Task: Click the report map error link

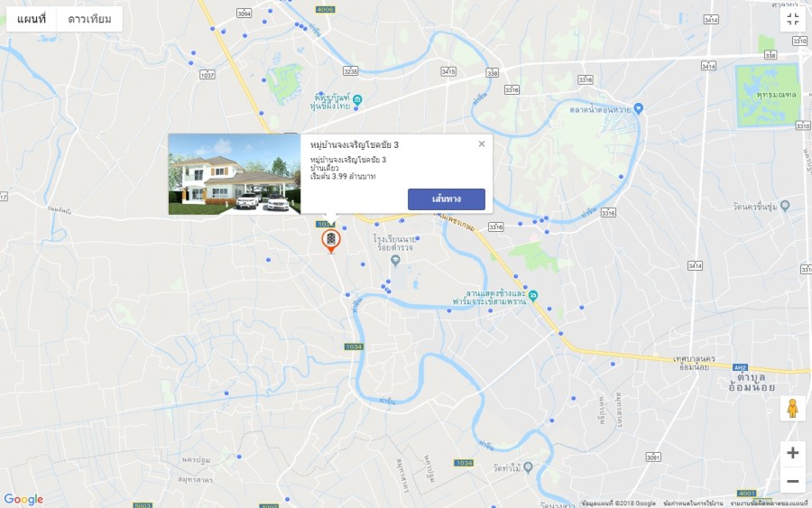Action: coord(769,503)
